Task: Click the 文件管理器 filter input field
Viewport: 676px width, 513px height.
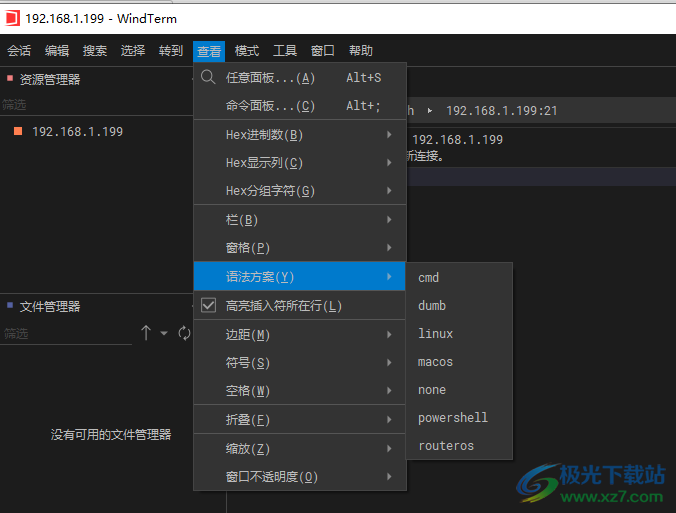Action: 66,334
